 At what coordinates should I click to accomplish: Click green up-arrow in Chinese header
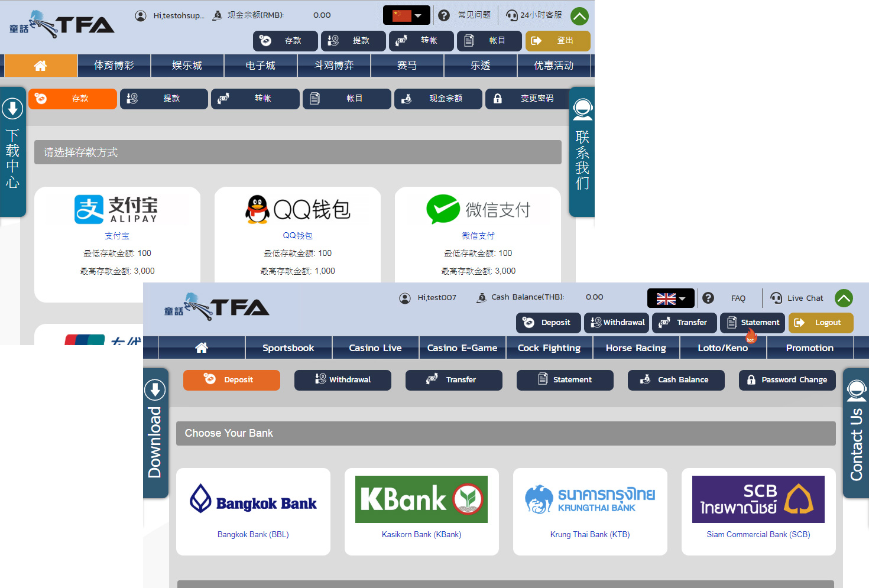pyautogui.click(x=579, y=16)
